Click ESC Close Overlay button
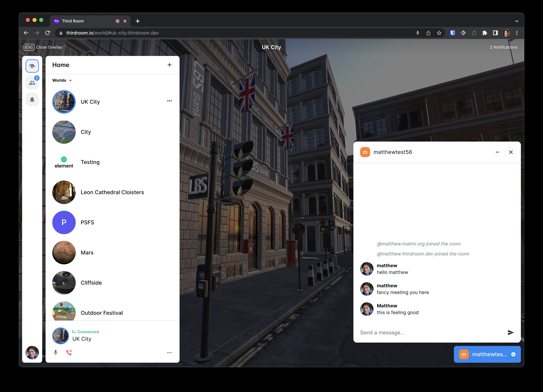Image resolution: width=543 pixels, height=392 pixels. (x=43, y=47)
